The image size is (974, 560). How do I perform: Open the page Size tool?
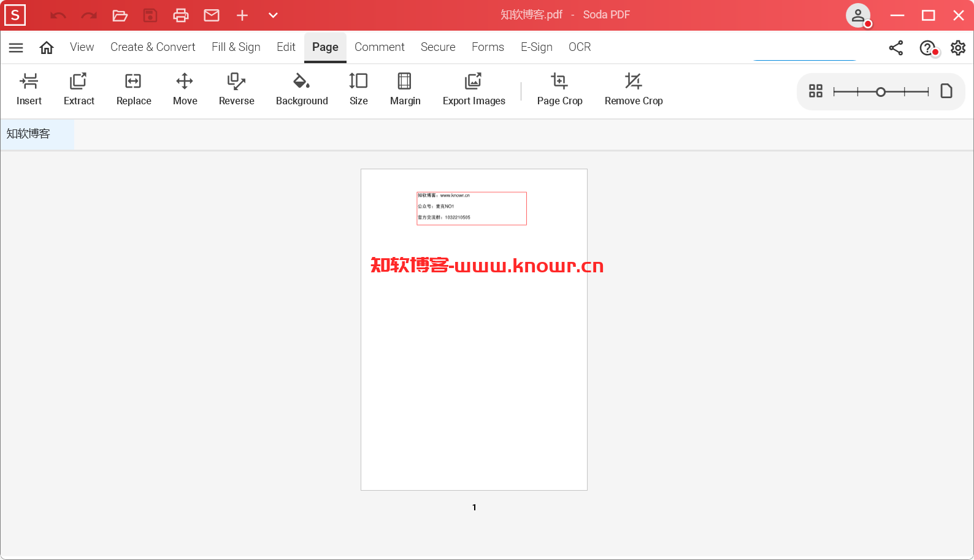(358, 90)
